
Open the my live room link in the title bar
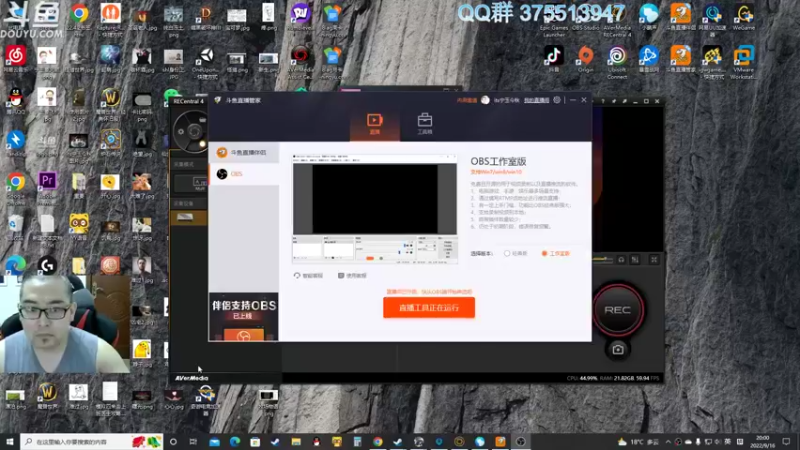[536, 101]
